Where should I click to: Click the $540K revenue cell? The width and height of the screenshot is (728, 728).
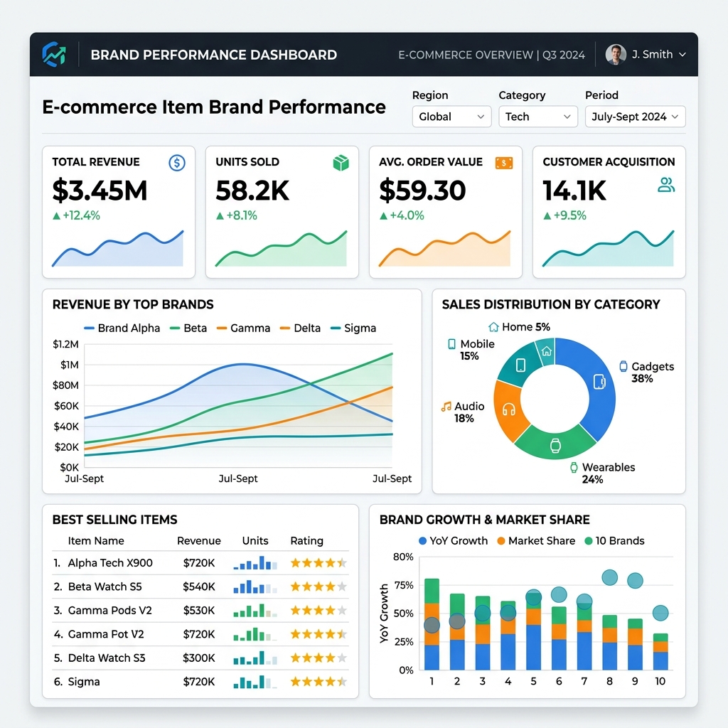click(199, 587)
